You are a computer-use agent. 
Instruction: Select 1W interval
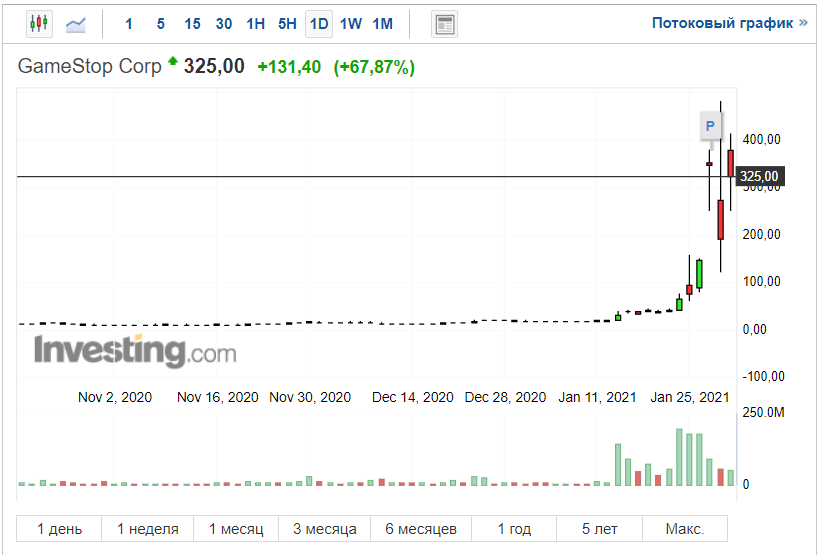point(351,24)
